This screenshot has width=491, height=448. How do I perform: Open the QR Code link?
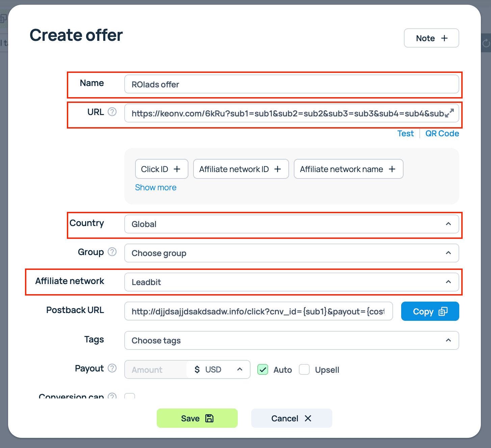coord(442,134)
